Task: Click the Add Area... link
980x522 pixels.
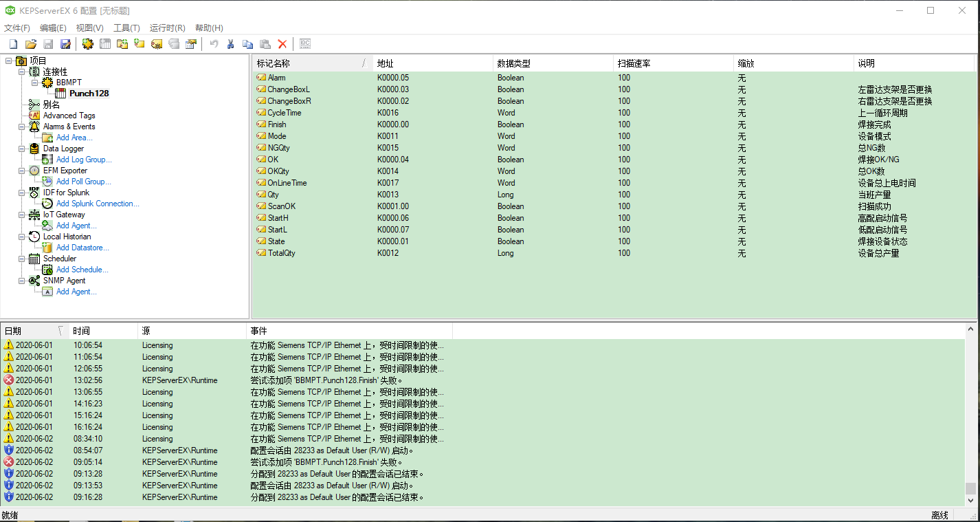Action: click(74, 138)
